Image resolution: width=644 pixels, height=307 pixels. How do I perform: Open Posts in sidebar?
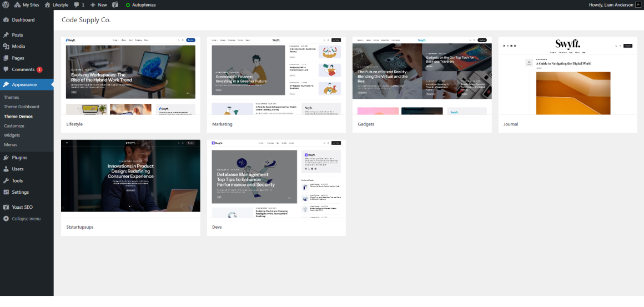[x=27, y=35]
